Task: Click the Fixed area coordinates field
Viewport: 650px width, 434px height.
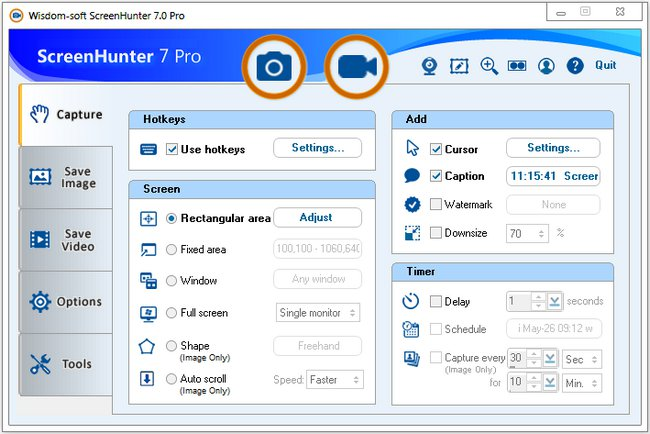Action: 318,248
